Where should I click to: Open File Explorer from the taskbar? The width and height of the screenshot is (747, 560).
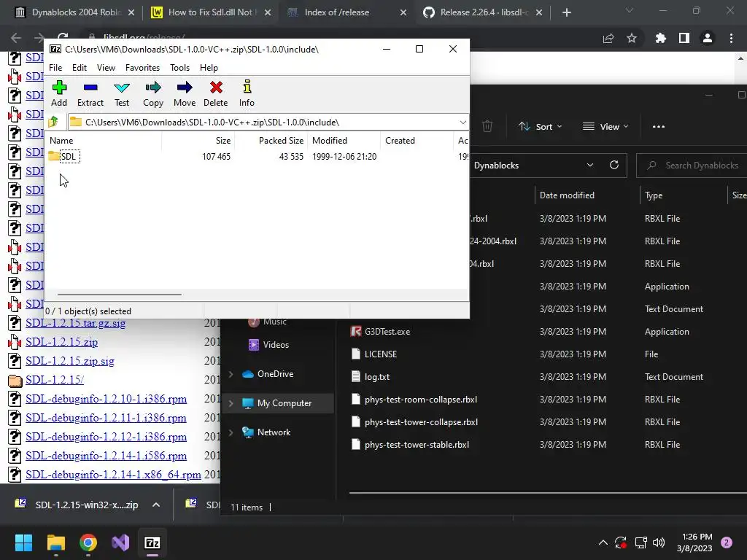55,542
